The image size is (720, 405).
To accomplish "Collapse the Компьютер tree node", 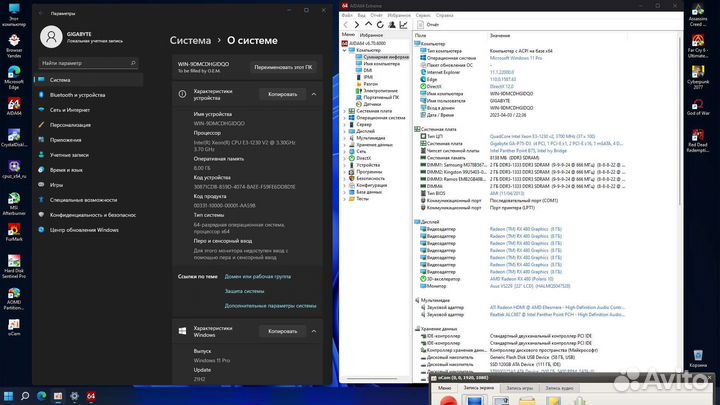I will [344, 50].
